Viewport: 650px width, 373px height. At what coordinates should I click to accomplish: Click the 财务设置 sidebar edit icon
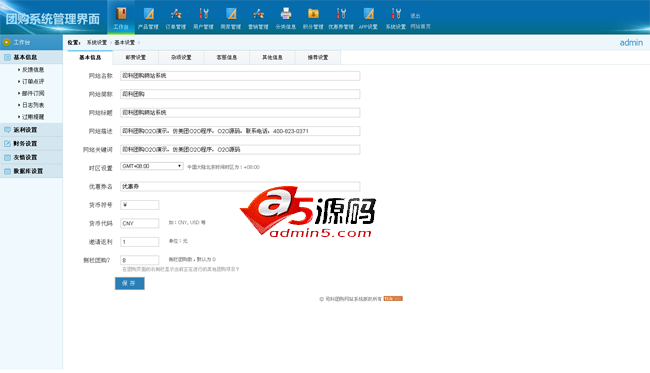point(7,143)
